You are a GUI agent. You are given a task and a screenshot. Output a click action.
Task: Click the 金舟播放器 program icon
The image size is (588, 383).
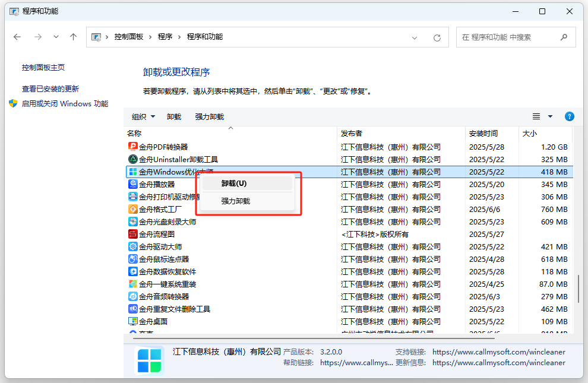pos(133,184)
